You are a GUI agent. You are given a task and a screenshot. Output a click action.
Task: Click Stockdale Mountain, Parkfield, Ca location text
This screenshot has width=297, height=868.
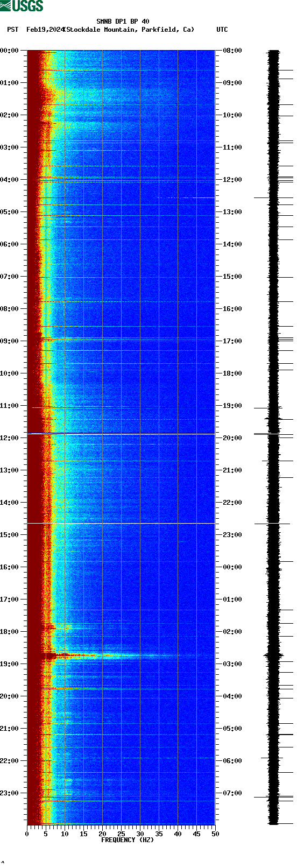(x=130, y=30)
